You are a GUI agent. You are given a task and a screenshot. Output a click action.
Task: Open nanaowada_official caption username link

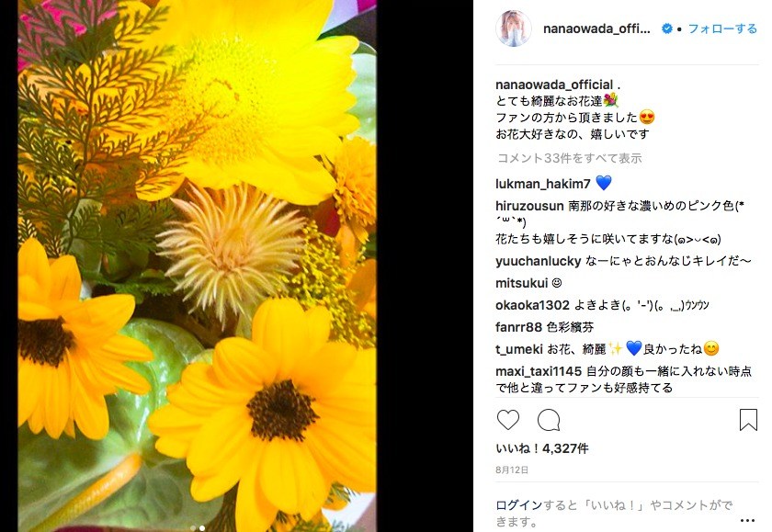[554, 85]
